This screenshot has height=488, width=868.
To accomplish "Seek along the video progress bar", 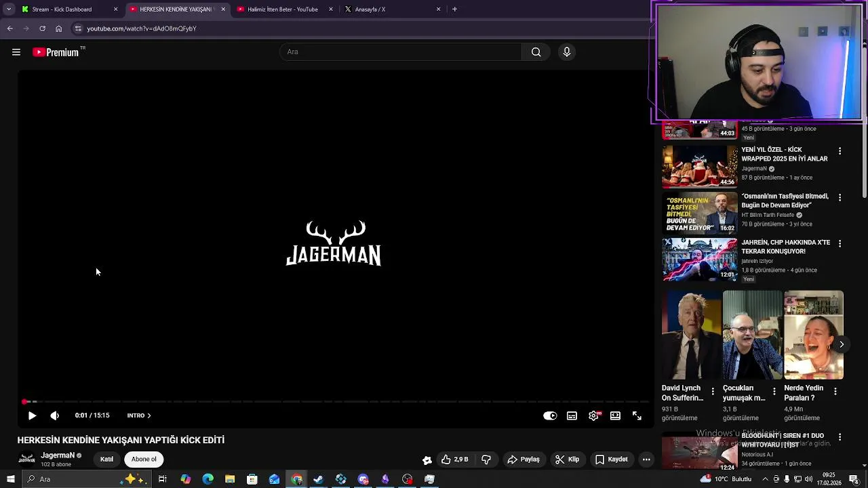I will pyautogui.click(x=335, y=402).
